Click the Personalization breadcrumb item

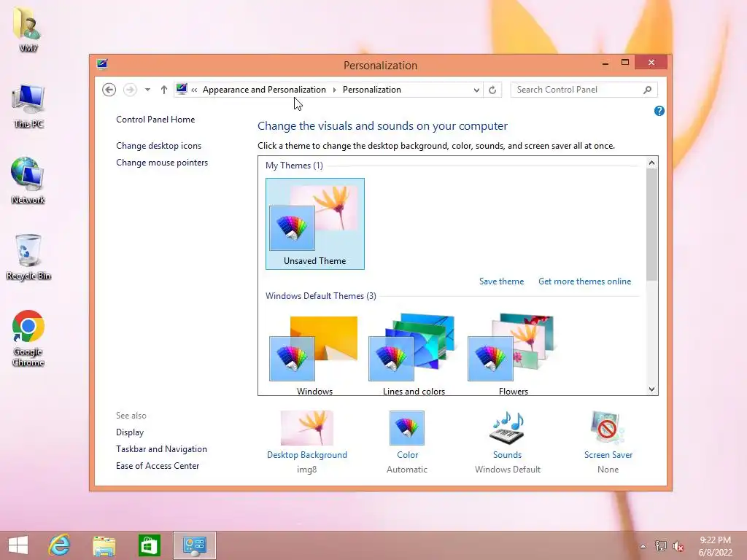[x=372, y=90]
